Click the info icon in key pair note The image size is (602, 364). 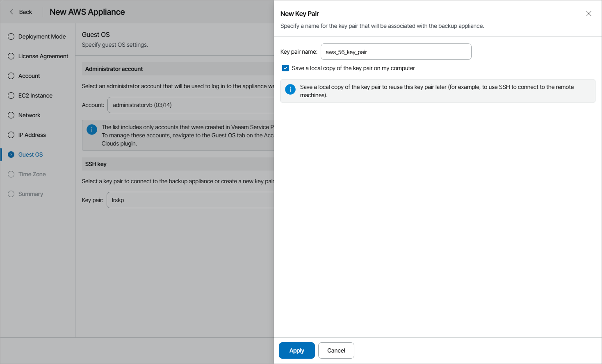pyautogui.click(x=290, y=89)
